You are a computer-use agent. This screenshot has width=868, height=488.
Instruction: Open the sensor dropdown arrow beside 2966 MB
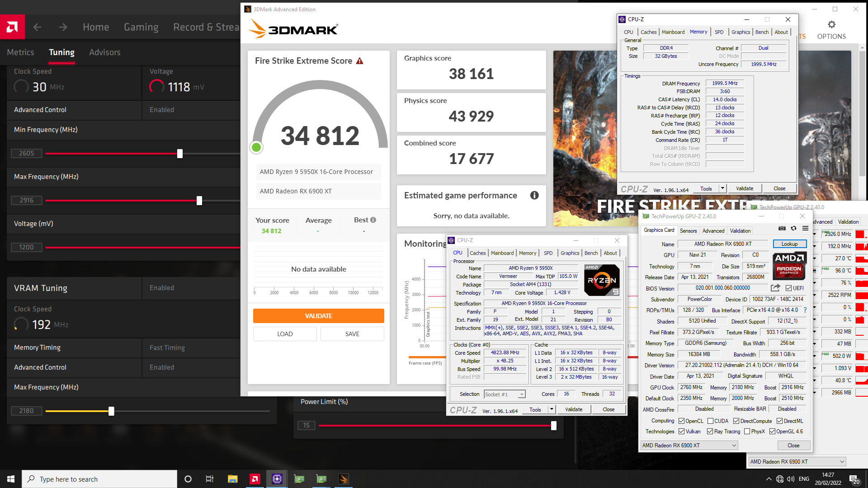(815, 393)
